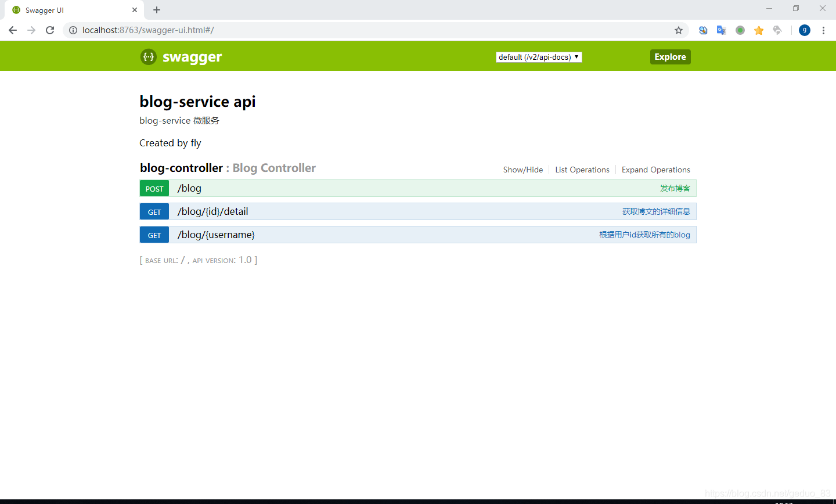Click the 'blog-service 微服务' description text

(x=179, y=121)
